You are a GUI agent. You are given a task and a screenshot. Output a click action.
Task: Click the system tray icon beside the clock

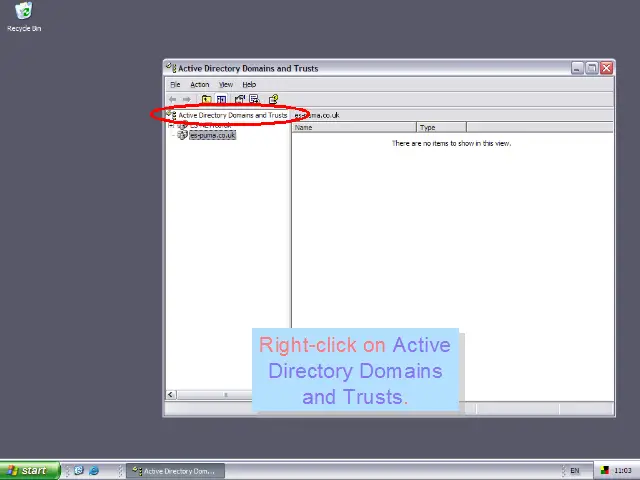(x=604, y=471)
